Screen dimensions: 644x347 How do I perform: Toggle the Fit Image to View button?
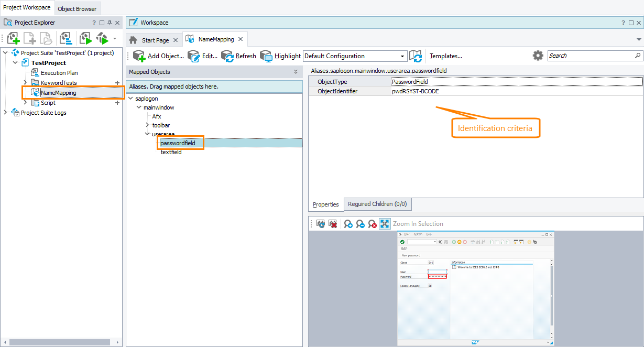[385, 223]
